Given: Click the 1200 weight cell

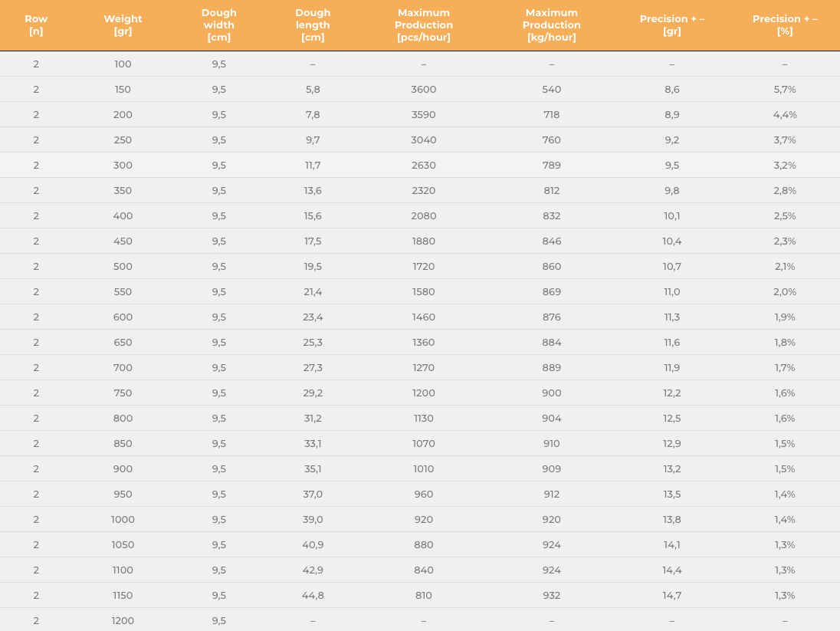Looking at the screenshot, I should point(123,621).
